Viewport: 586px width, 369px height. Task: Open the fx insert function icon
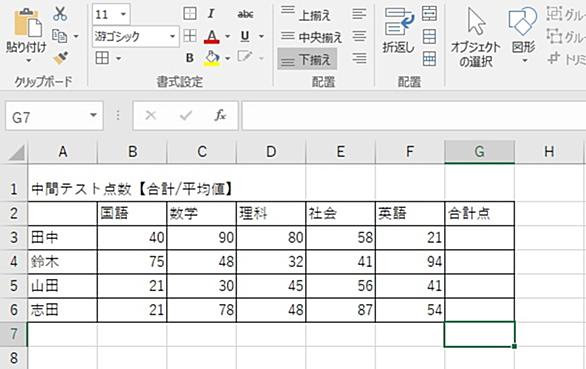pos(220,116)
